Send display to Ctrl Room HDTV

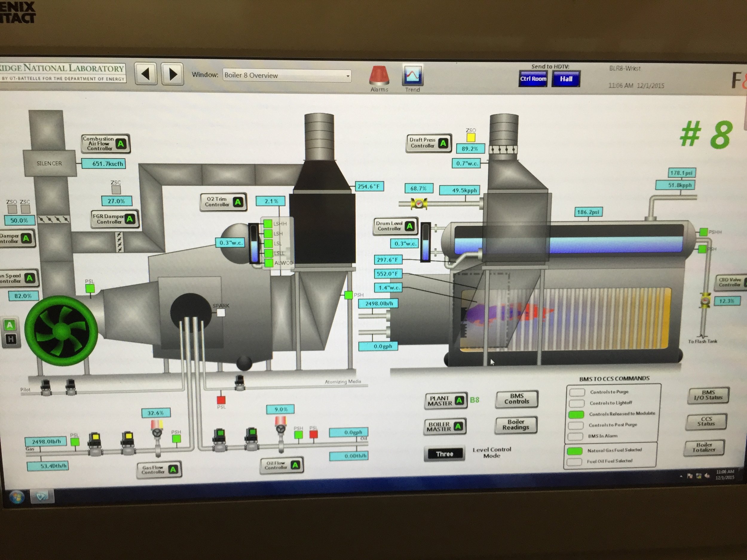click(x=533, y=79)
